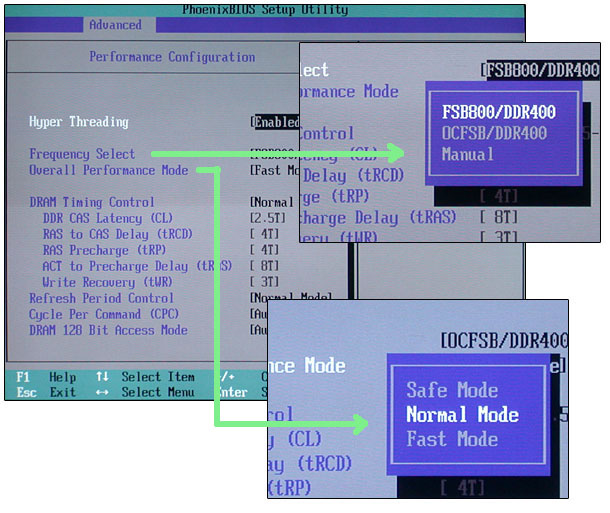This screenshot has width=610, height=513.
Task: Click the (CL) label in the bottom inset
Action: click(x=305, y=439)
